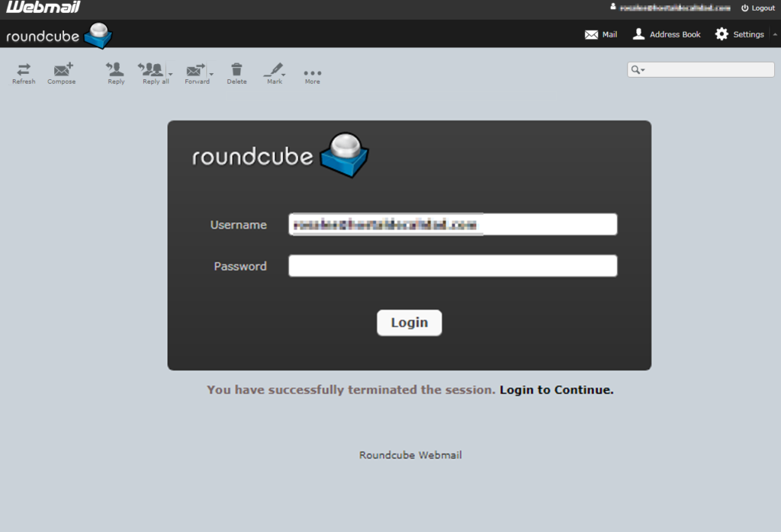
Task: Open the Address Book
Action: 667,34
